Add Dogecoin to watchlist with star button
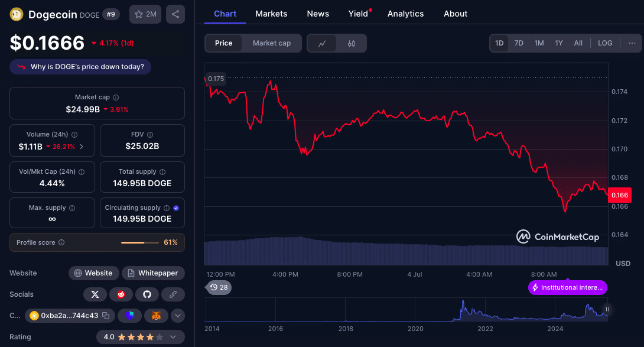Viewport: 644px width, 347px height. click(145, 14)
